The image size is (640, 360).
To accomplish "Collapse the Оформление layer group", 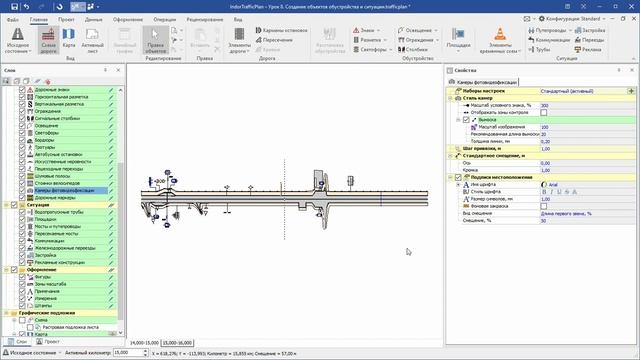I will click(6, 270).
